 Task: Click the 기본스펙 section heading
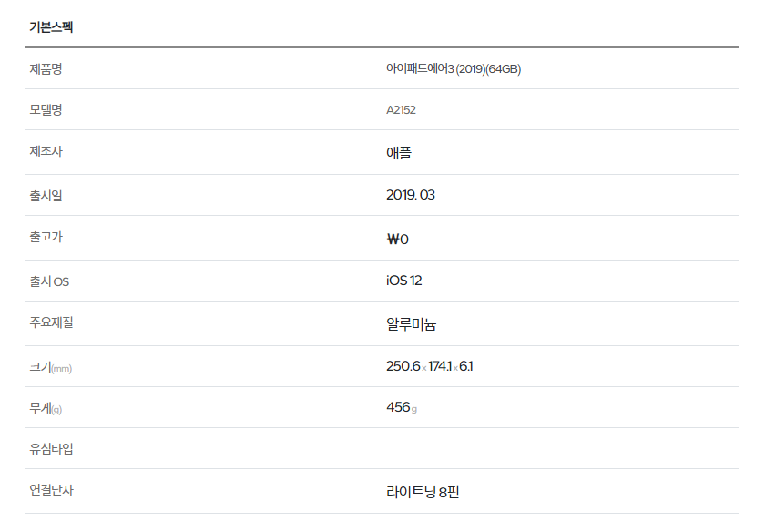pos(51,26)
